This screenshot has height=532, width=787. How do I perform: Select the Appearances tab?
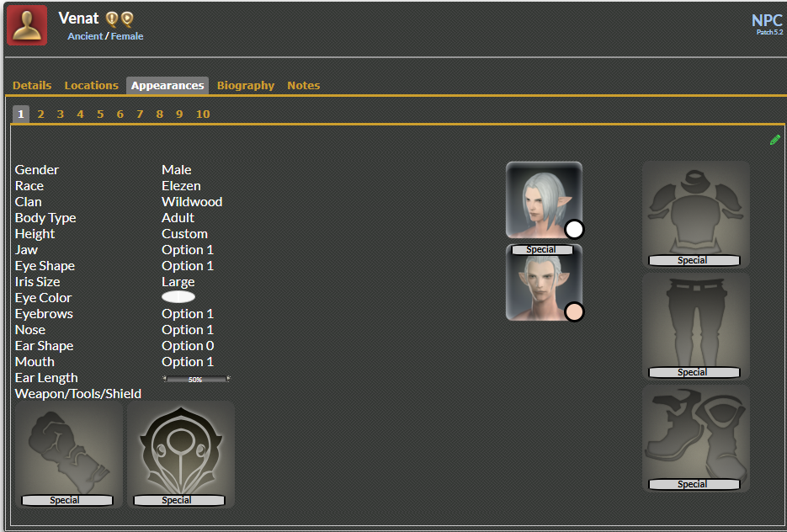tap(168, 85)
